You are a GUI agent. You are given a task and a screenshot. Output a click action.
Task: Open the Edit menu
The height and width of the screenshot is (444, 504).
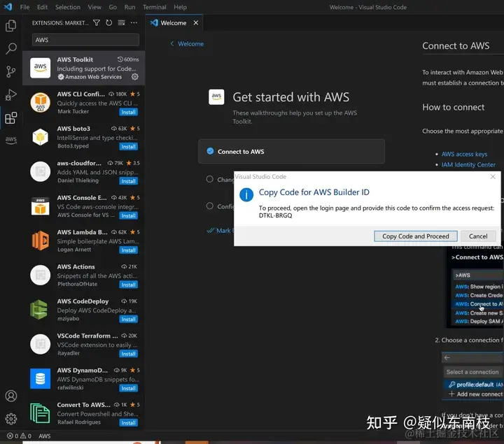point(42,7)
